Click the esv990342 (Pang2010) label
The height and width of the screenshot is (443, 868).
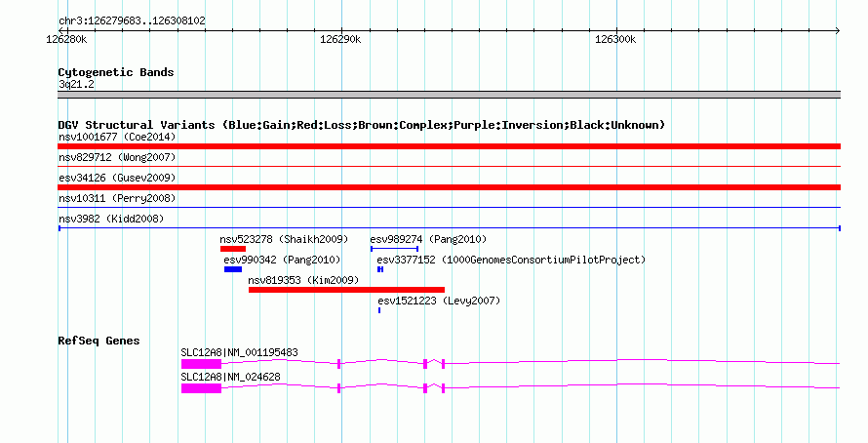[x=282, y=260]
